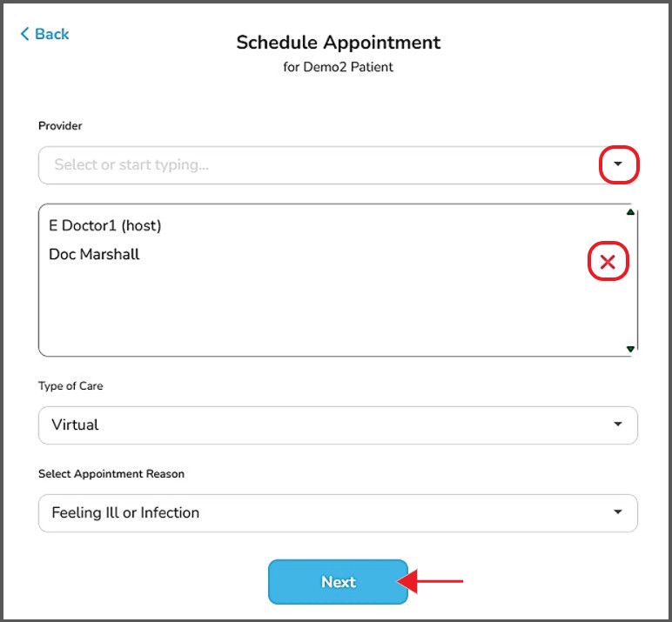Select Doc Marshall in provider list

click(94, 254)
